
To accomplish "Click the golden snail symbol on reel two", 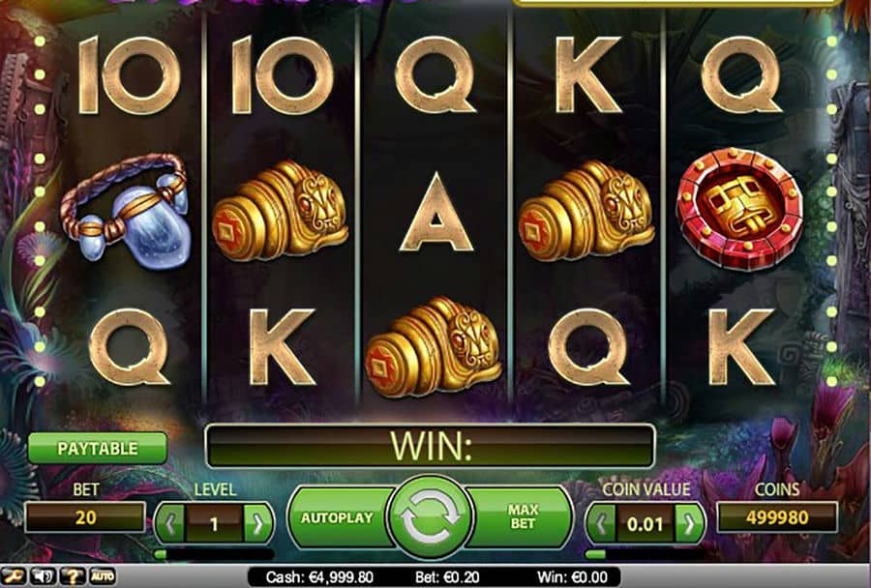I will click(281, 211).
